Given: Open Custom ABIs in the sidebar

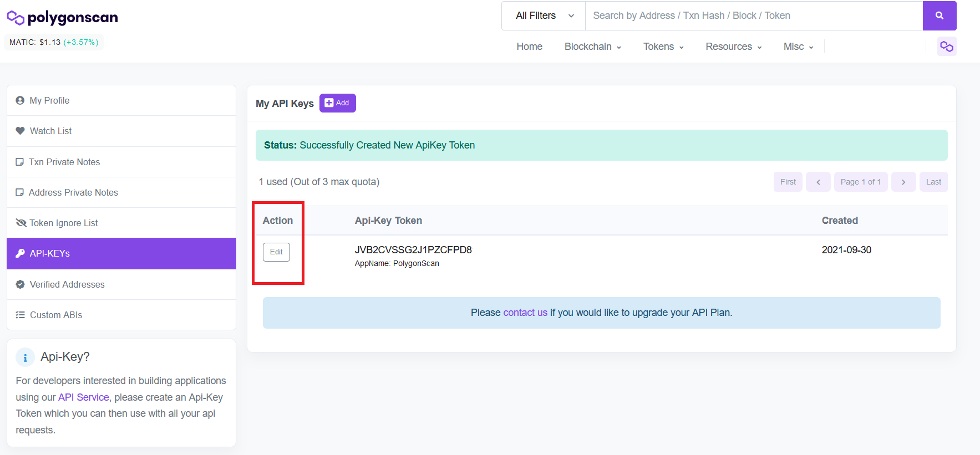Looking at the screenshot, I should [x=55, y=315].
